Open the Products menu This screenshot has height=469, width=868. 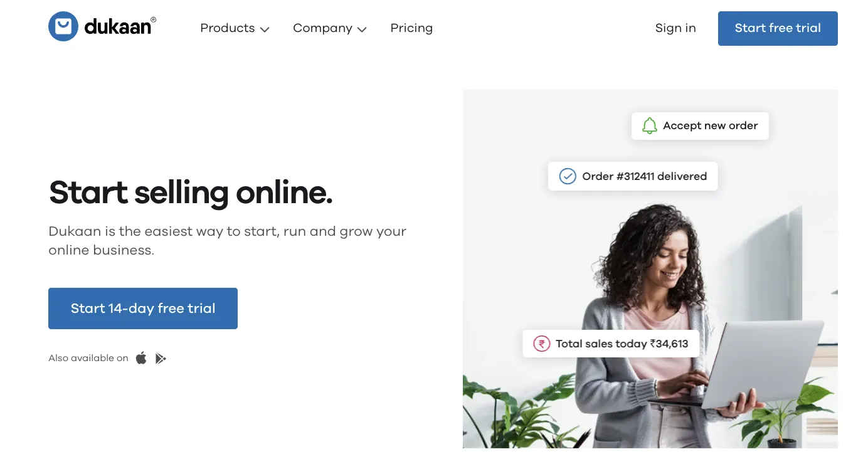(x=235, y=28)
